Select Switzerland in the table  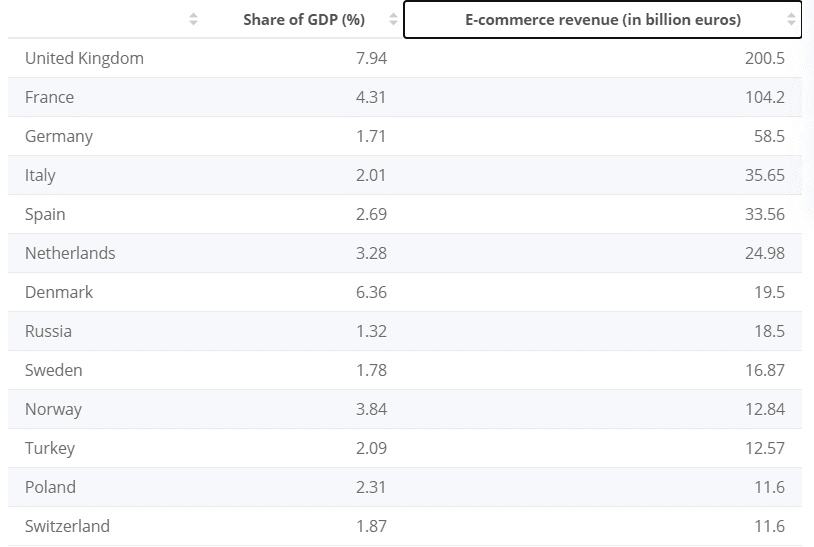(67, 526)
